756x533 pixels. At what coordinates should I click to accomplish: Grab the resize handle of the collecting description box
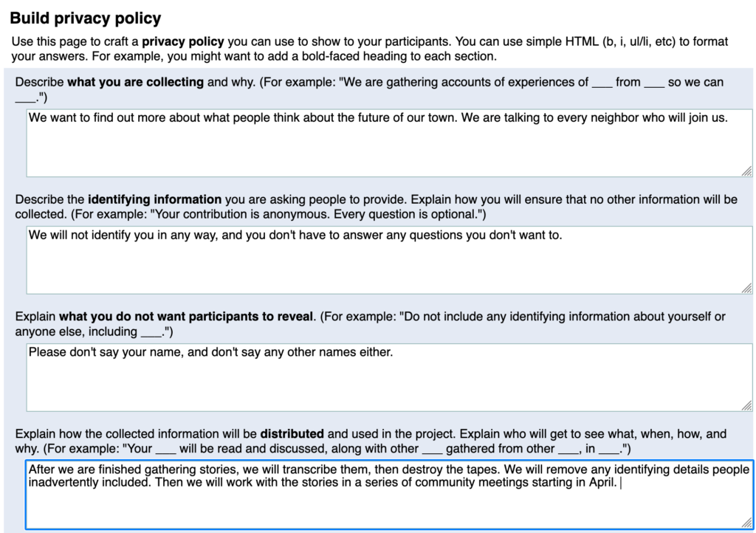tap(746, 171)
